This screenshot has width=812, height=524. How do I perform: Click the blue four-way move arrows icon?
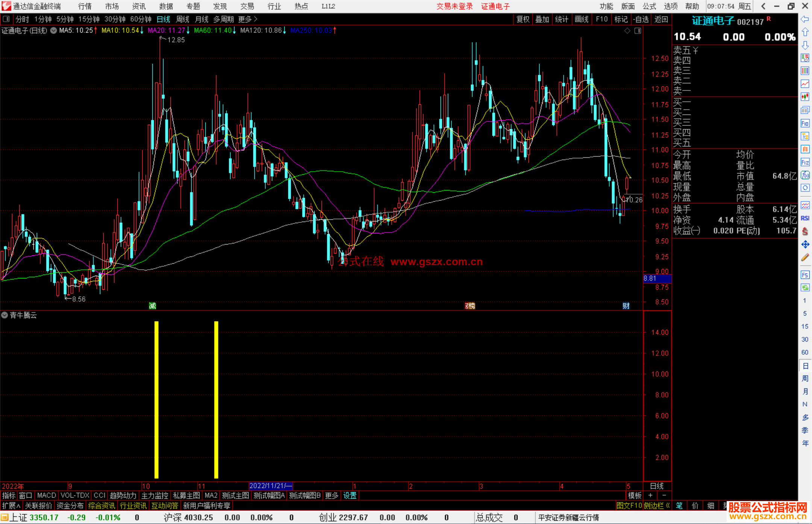(805, 245)
